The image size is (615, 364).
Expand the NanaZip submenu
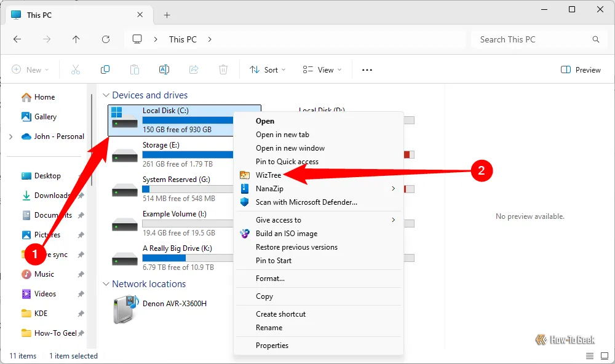[x=393, y=188]
